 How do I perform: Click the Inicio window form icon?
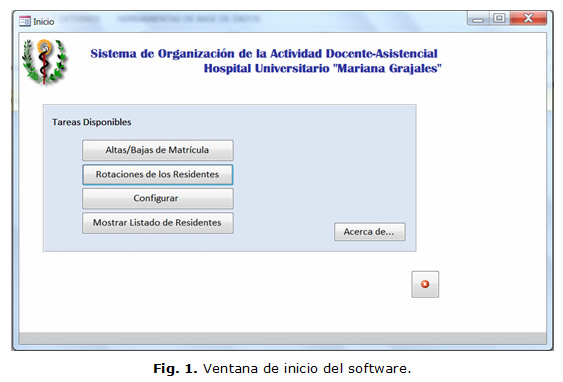tap(24, 21)
